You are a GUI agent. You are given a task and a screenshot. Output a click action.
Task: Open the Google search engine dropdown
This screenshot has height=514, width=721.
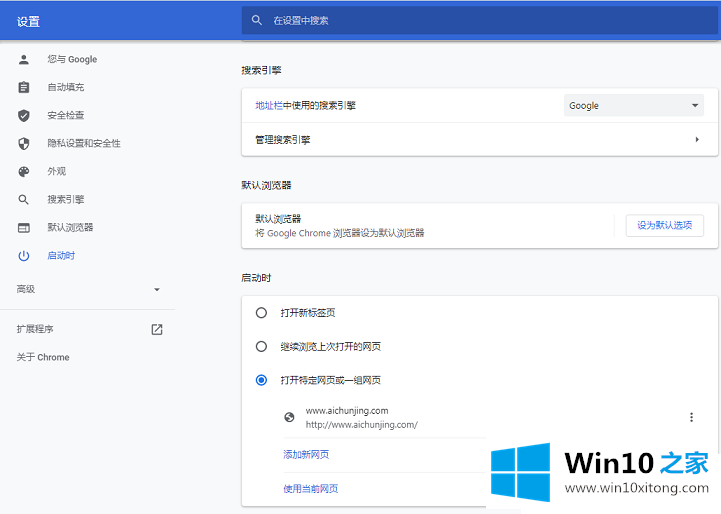(x=634, y=105)
